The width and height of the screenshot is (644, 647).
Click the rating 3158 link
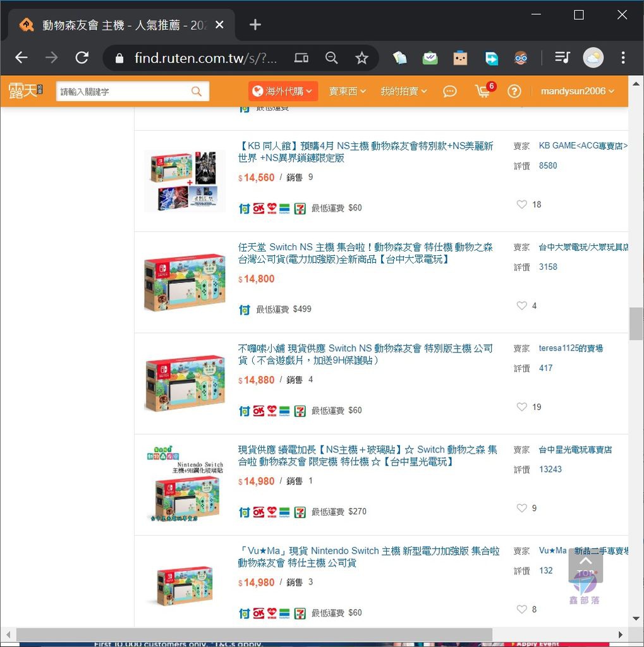pos(548,267)
